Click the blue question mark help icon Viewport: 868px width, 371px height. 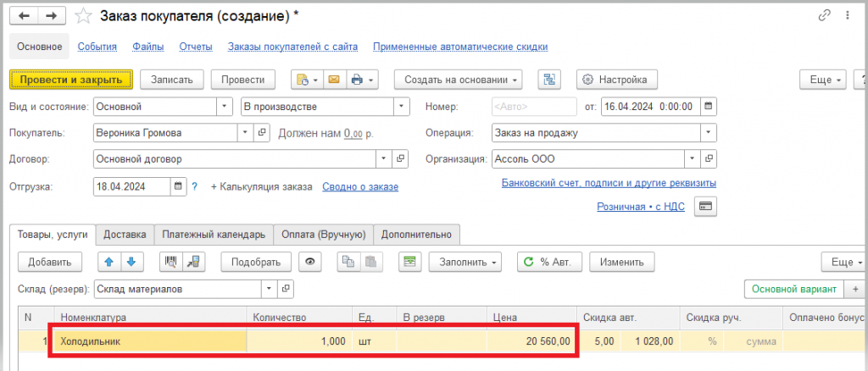(194, 187)
